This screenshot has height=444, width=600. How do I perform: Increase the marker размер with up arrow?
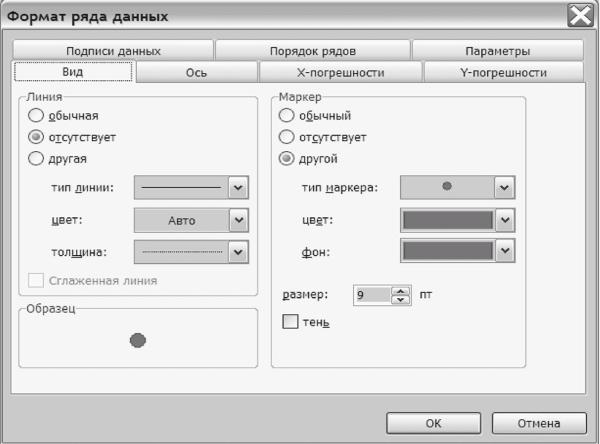[x=401, y=291]
